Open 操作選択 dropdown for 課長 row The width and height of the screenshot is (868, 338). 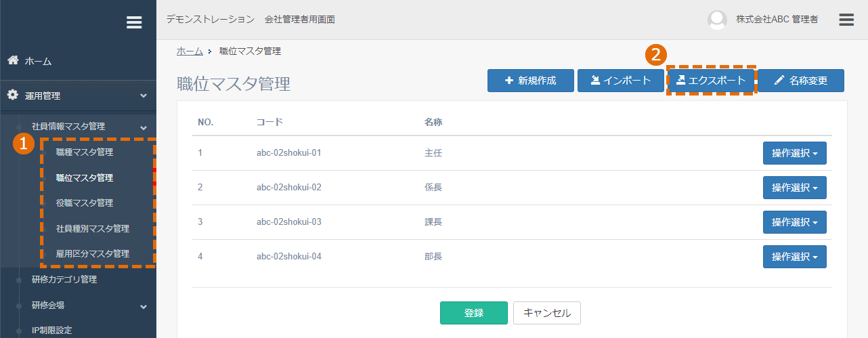pyautogui.click(x=795, y=222)
